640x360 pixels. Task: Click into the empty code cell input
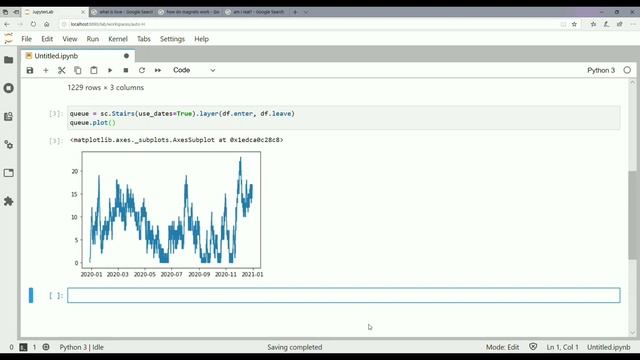[x=344, y=296]
